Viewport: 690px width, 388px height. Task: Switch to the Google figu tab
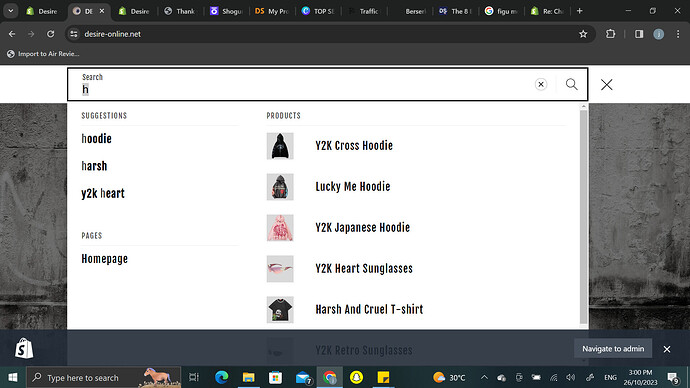(501, 11)
